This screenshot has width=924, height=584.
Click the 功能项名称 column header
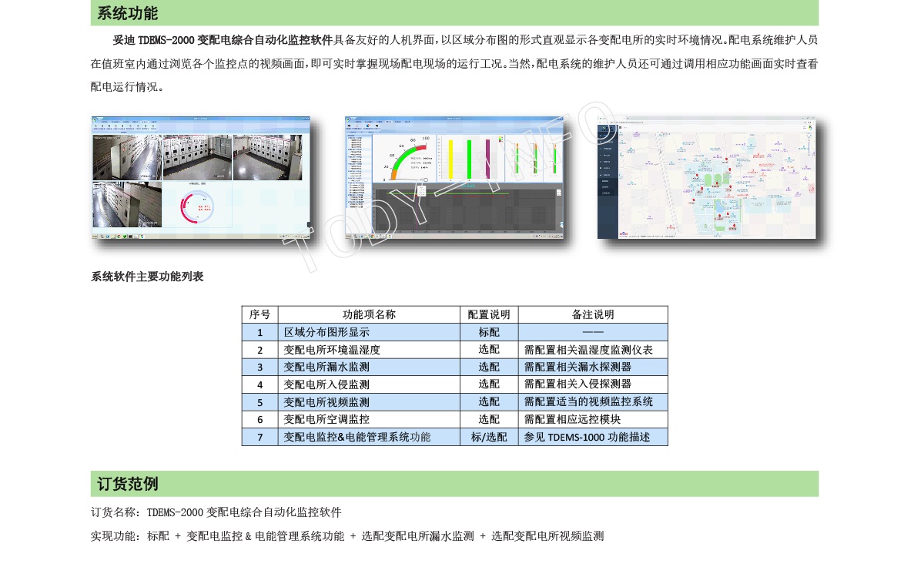[x=369, y=314]
